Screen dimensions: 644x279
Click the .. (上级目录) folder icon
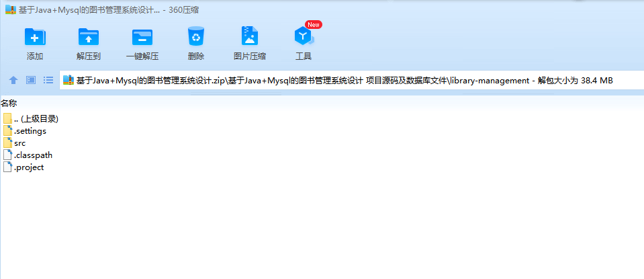(x=7, y=119)
